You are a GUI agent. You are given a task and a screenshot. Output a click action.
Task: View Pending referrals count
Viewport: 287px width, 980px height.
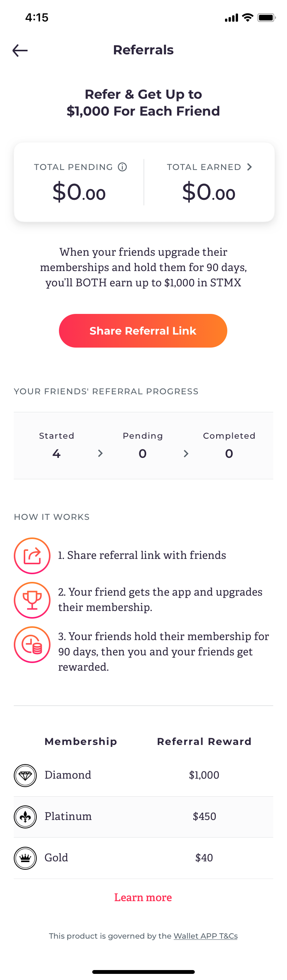click(x=143, y=454)
